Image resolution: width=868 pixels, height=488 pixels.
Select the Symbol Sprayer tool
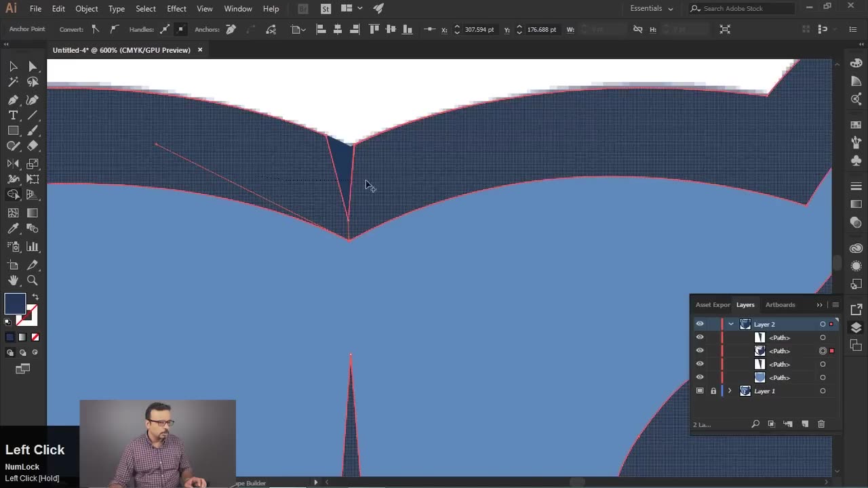click(x=13, y=247)
